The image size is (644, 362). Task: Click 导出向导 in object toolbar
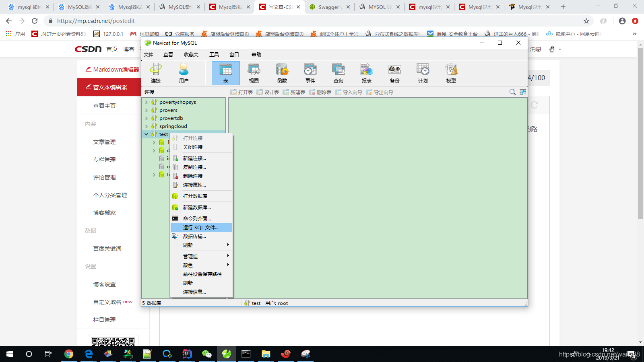tap(380, 92)
